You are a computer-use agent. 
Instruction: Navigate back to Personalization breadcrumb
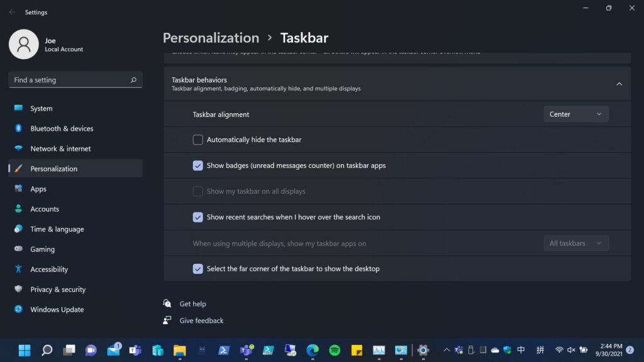[x=211, y=38]
